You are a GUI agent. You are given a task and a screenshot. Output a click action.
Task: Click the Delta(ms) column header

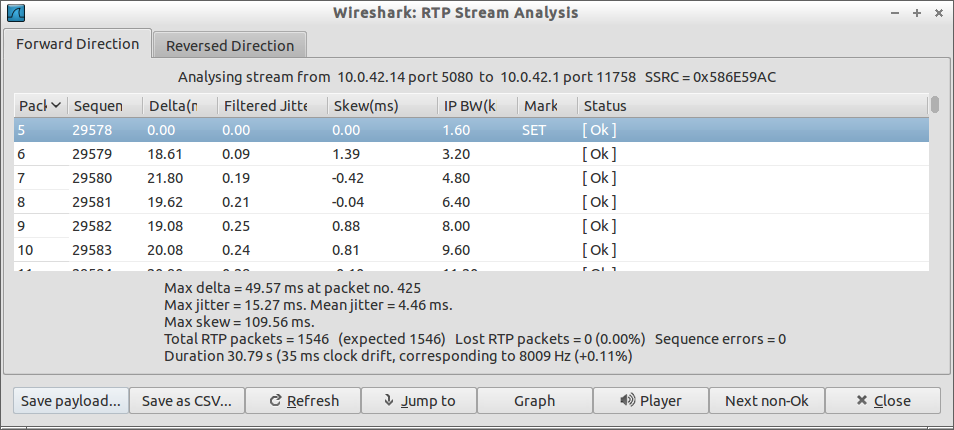click(x=179, y=106)
